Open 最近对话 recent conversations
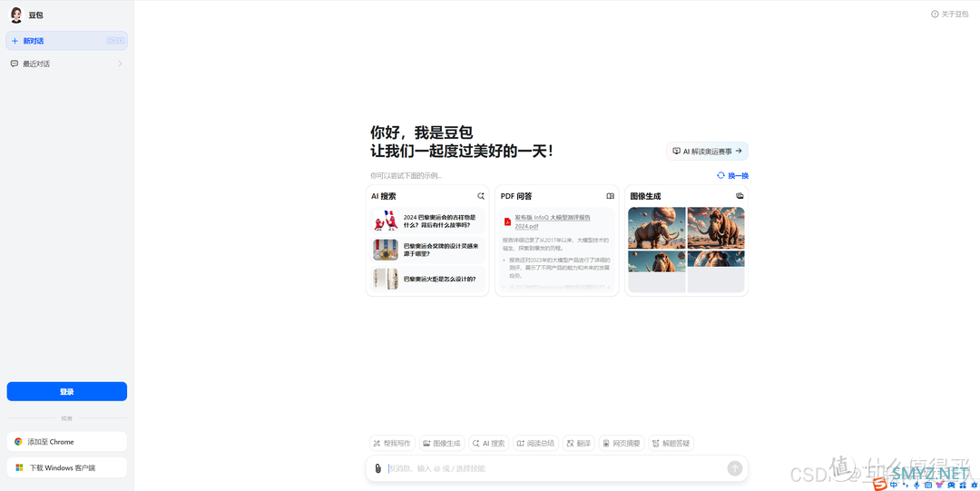 (67, 64)
